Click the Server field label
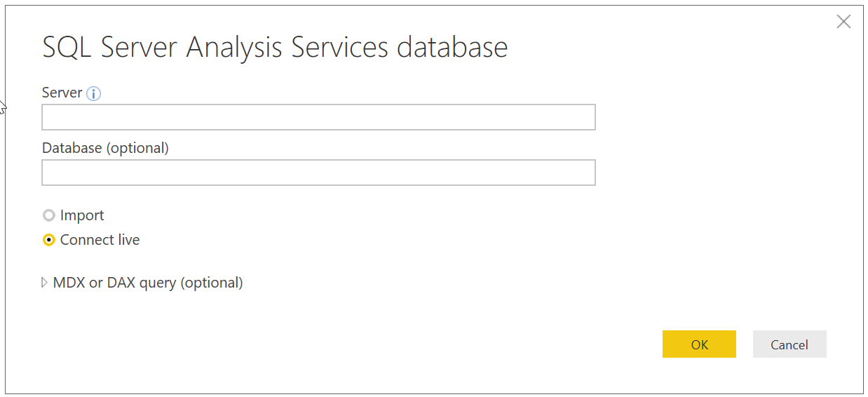 pyautogui.click(x=62, y=93)
